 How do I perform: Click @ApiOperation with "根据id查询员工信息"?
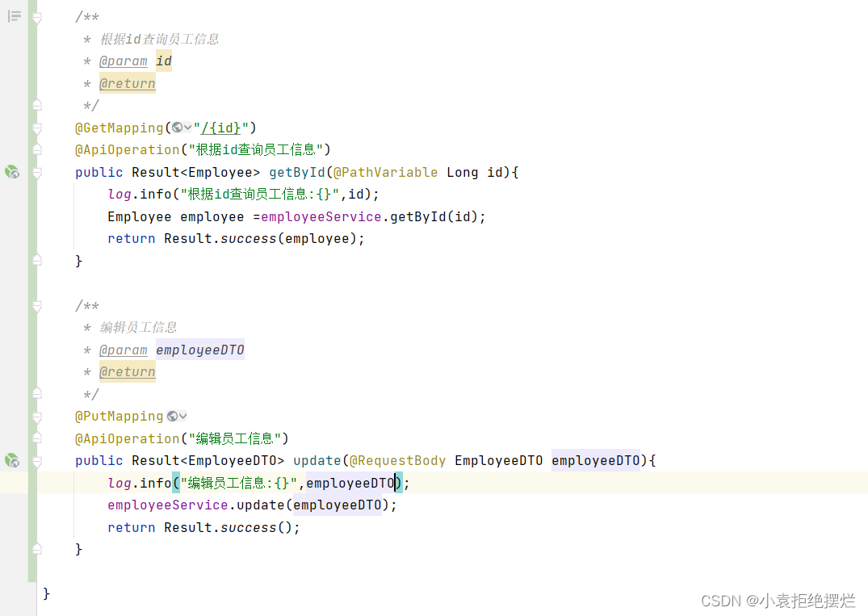128,150
